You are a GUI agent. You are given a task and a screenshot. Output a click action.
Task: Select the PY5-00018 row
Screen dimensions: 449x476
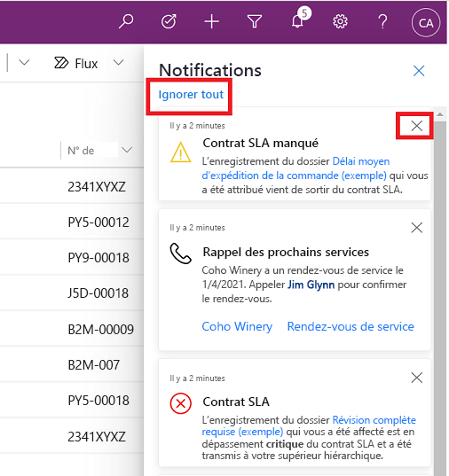(72, 400)
